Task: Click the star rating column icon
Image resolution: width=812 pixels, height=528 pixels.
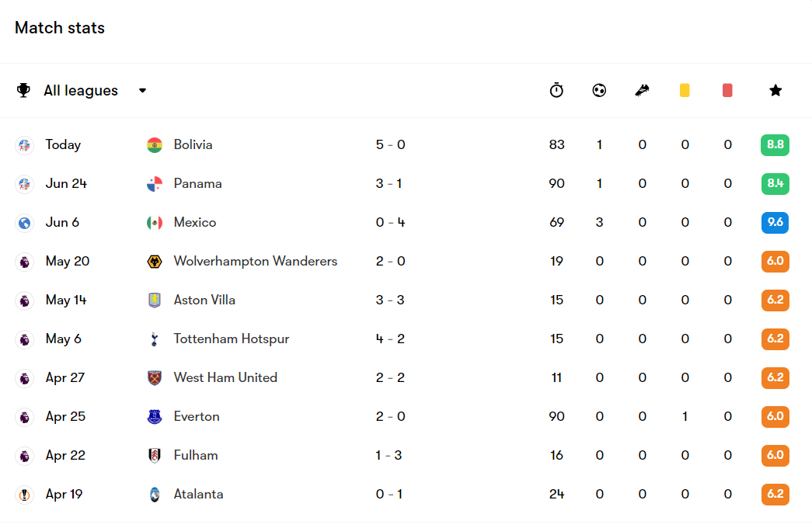Action: [x=775, y=90]
